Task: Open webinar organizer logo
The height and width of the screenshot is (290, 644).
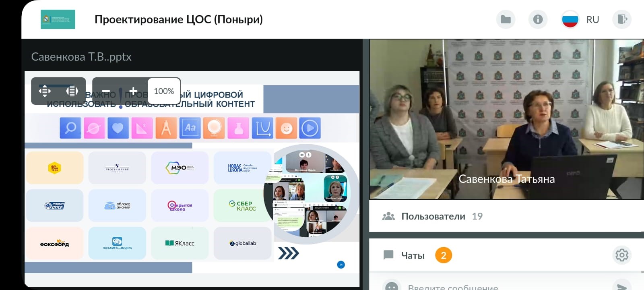Action: [58, 19]
